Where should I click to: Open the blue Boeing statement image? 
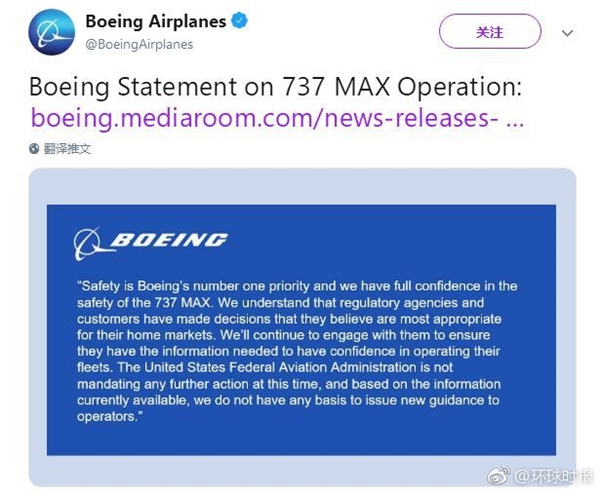(x=300, y=330)
